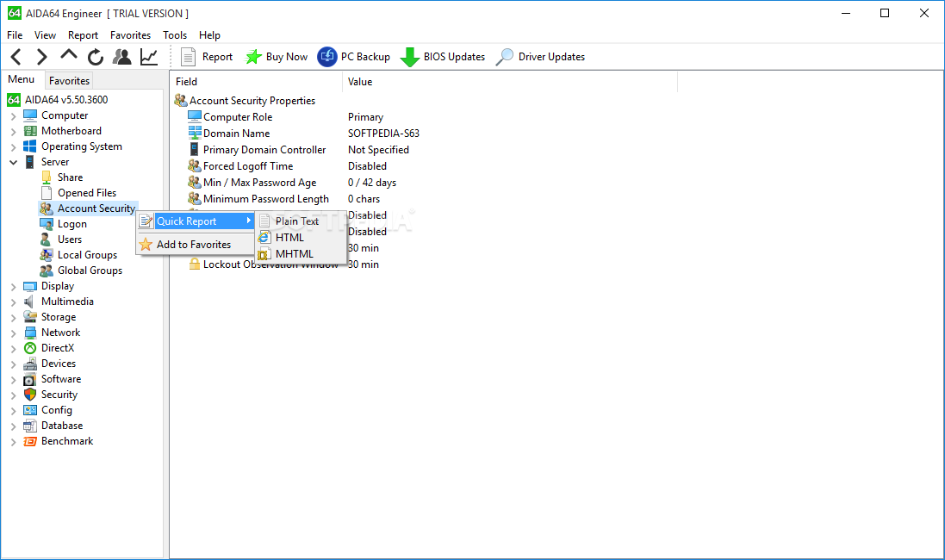Expand the Benchmark tree node
The image size is (945, 560).
13,441
